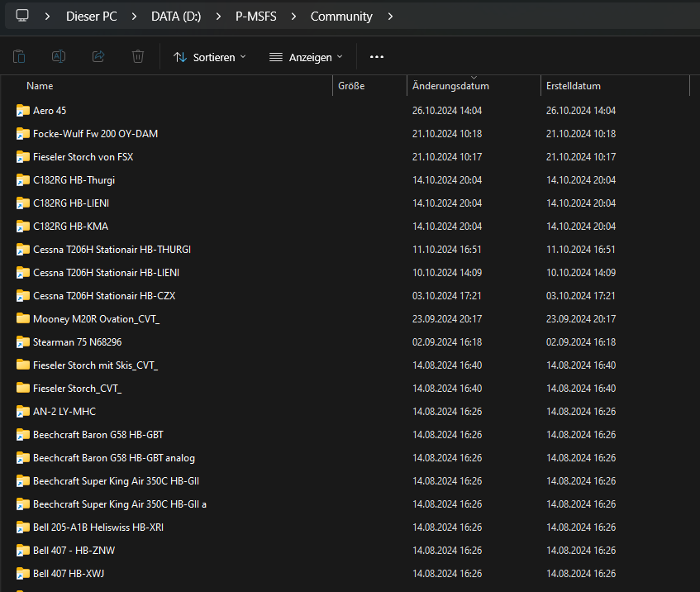Select the C182RG HB-KMA folder icon
Image resolution: width=700 pixels, height=592 pixels.
point(23,227)
